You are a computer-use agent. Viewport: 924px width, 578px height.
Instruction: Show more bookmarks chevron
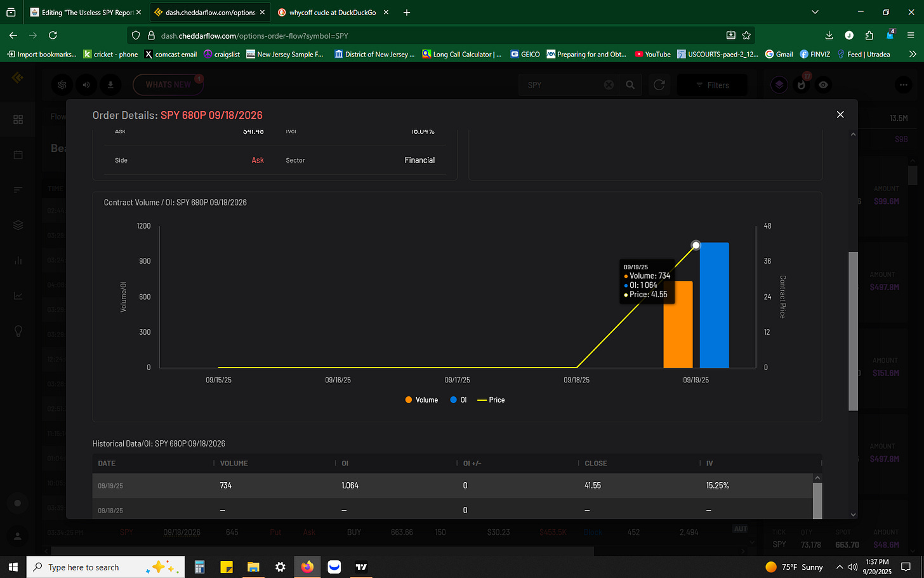913,54
